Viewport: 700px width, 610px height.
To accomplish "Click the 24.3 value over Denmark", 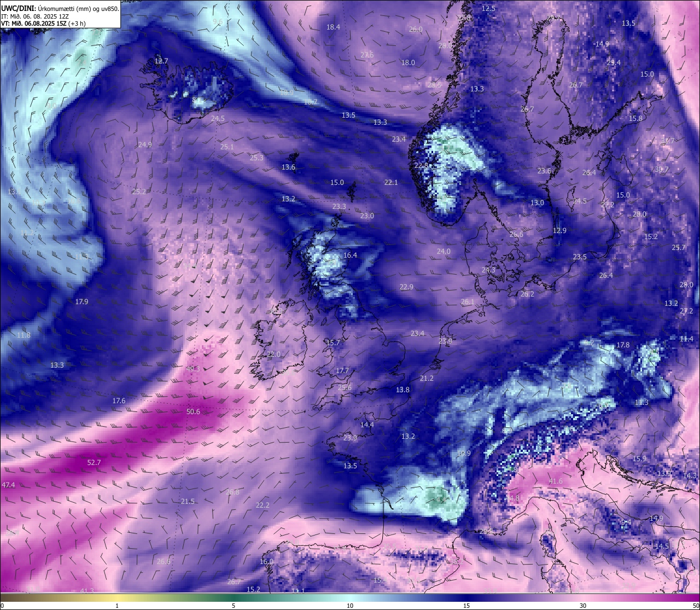I will (x=488, y=270).
